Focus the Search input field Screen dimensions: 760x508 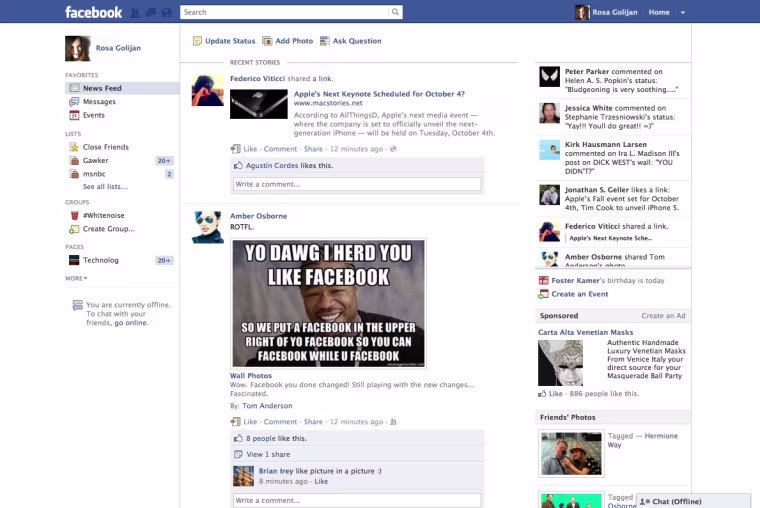click(285, 12)
